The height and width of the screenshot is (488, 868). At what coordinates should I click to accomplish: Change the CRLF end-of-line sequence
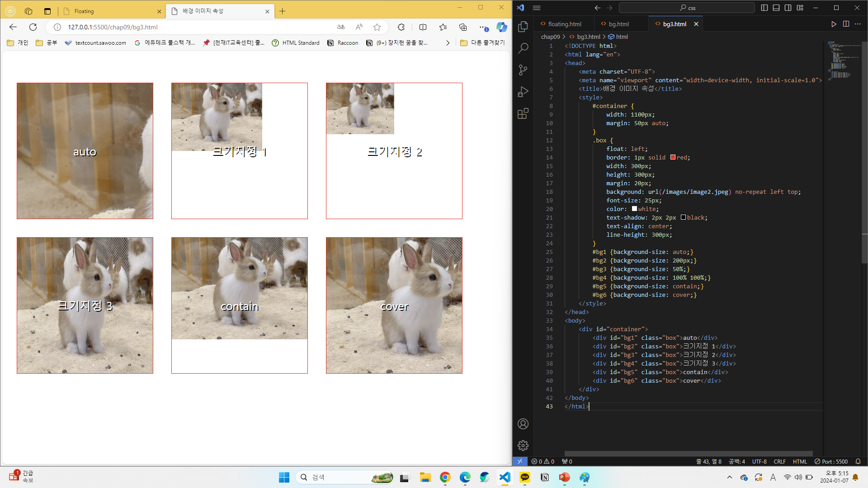point(779,461)
